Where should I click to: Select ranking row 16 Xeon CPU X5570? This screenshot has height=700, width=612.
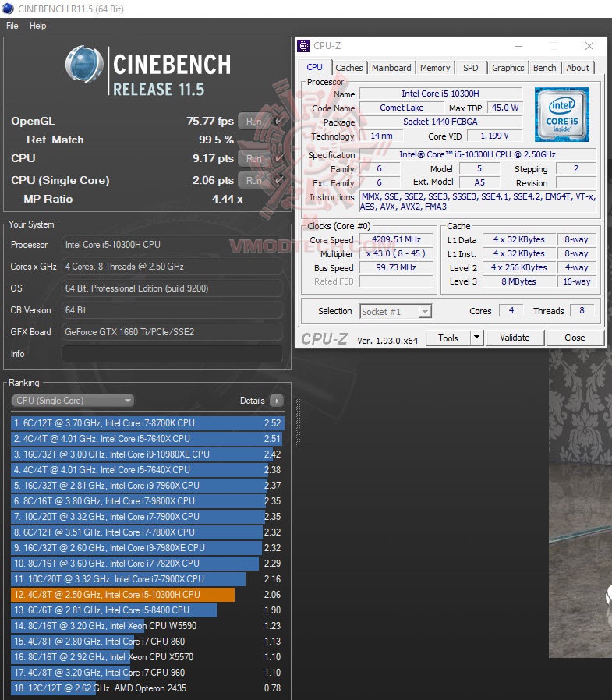[147, 657]
